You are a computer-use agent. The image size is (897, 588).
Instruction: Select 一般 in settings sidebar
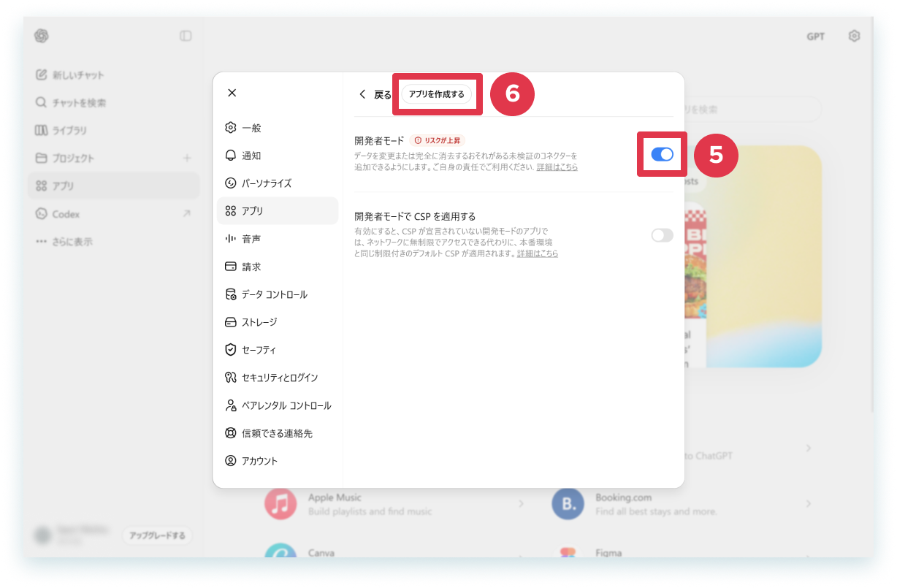(278, 128)
